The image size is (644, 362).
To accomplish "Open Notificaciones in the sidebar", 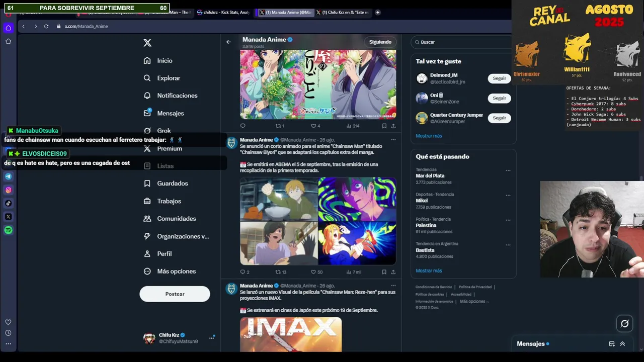I will pos(170,96).
